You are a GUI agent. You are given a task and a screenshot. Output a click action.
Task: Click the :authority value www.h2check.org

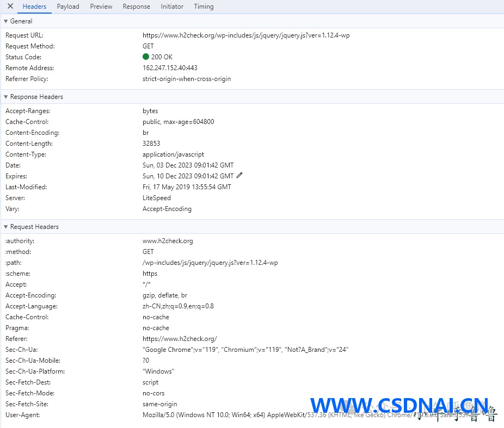168,241
